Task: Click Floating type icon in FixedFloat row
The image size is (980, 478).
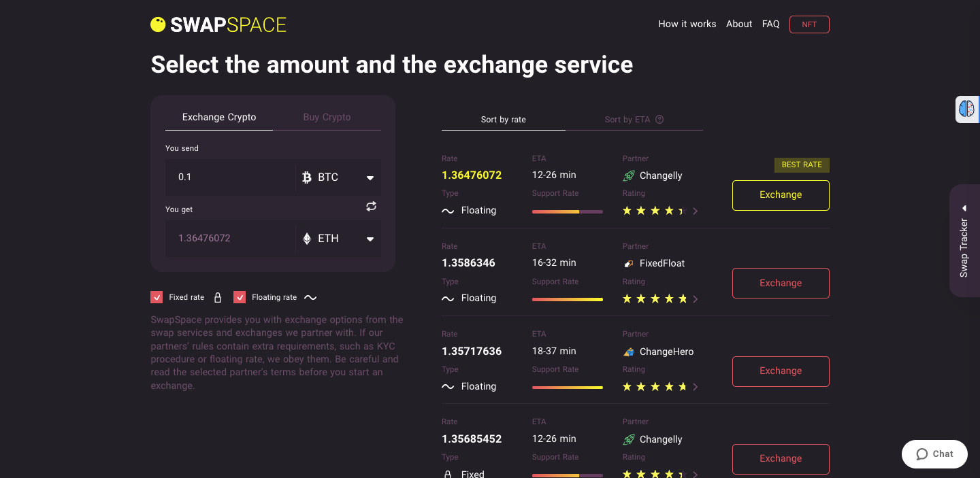Action: (448, 298)
